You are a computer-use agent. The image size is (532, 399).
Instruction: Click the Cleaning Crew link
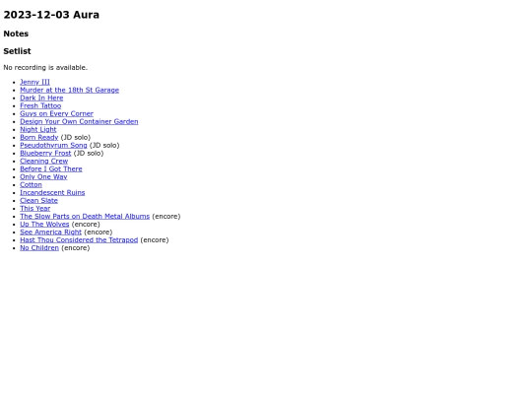[43, 161]
